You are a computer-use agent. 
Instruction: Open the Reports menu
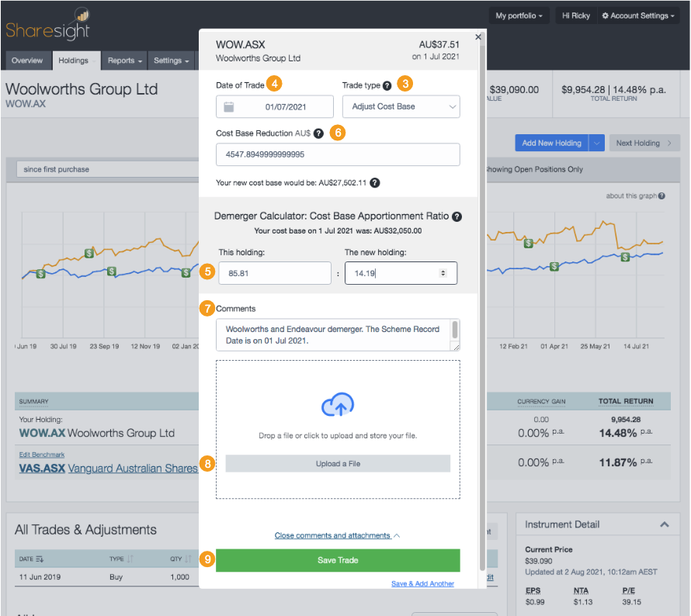(125, 61)
